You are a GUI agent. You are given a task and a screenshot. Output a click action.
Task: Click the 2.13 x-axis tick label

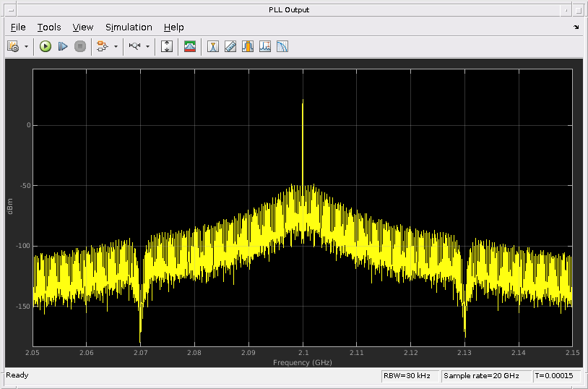click(464, 353)
